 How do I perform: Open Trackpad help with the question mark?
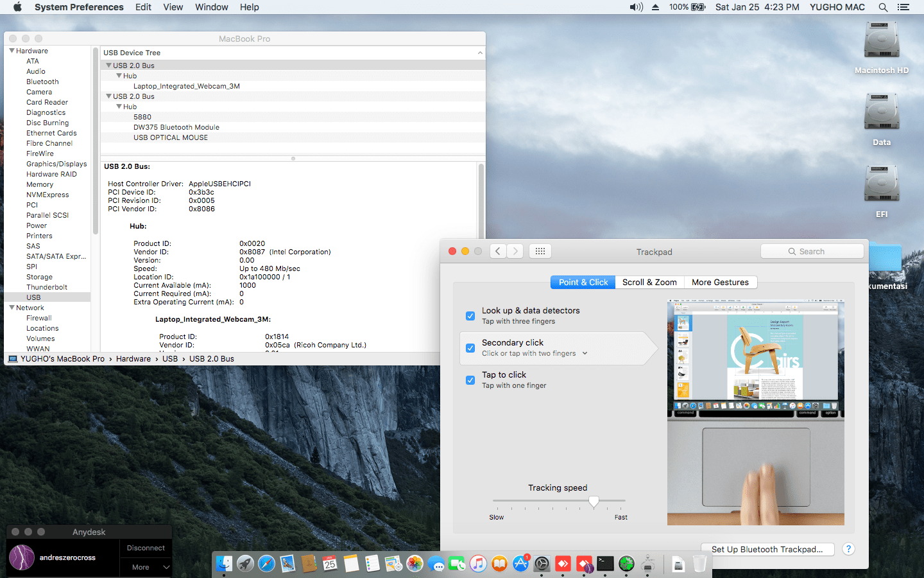coord(848,549)
